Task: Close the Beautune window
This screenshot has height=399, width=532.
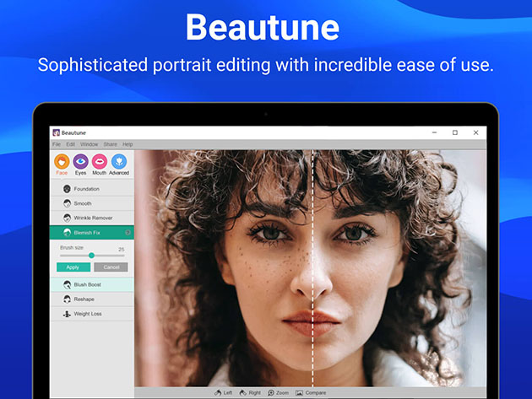Action: coord(475,132)
